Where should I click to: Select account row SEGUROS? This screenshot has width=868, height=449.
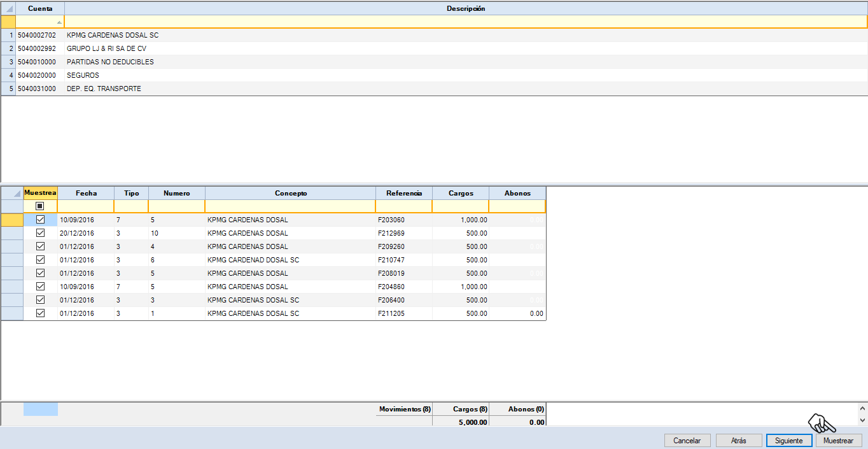click(83, 75)
